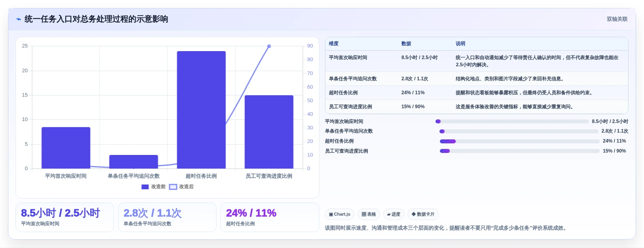Viewport: 644px width, 248px height.
Task: Click 15% / 90% table cell
Action: tap(413, 107)
